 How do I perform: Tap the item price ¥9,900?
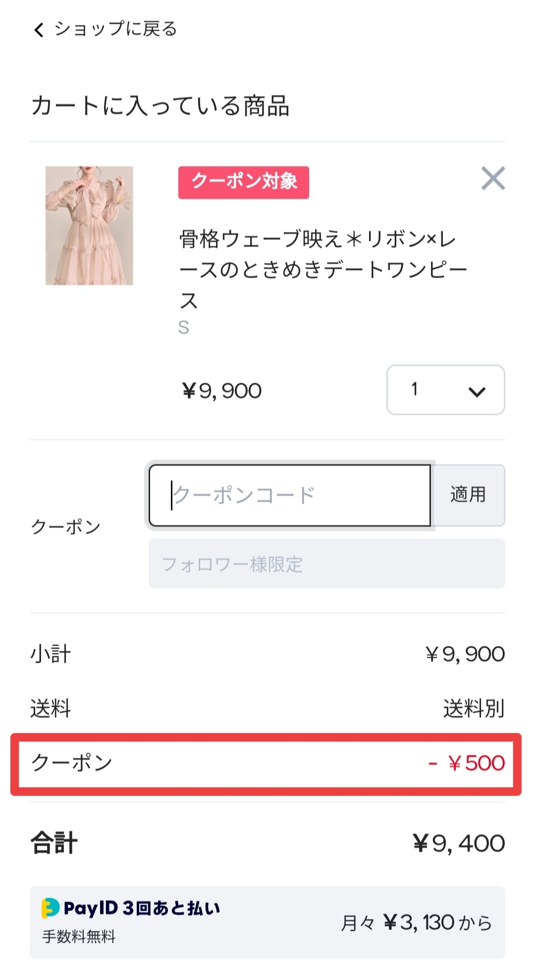[222, 391]
